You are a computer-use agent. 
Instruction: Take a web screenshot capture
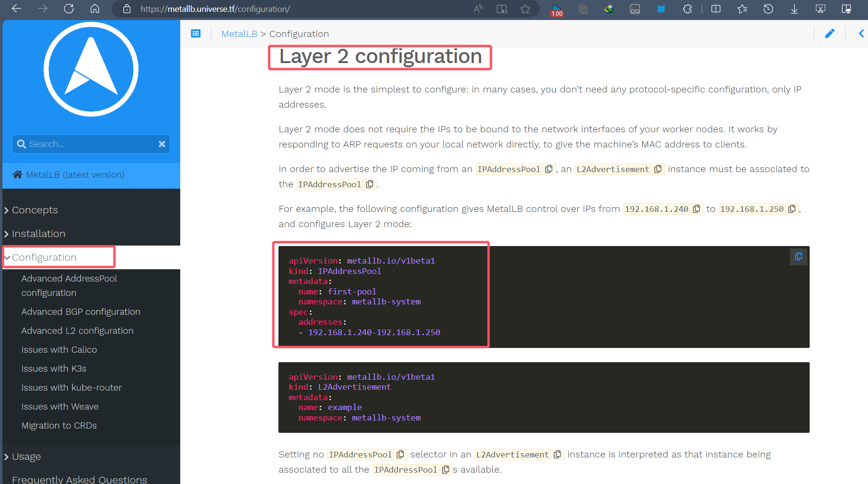(821, 9)
